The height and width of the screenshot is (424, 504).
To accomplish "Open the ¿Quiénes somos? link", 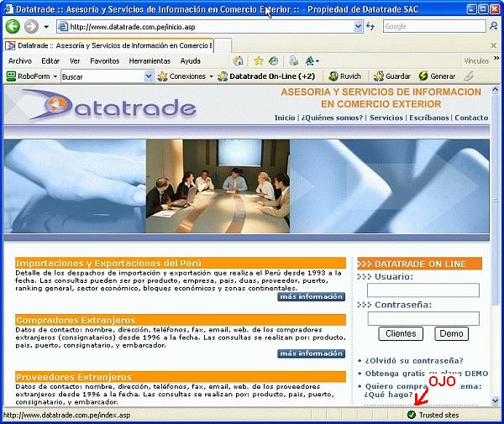I will pyautogui.click(x=332, y=118).
